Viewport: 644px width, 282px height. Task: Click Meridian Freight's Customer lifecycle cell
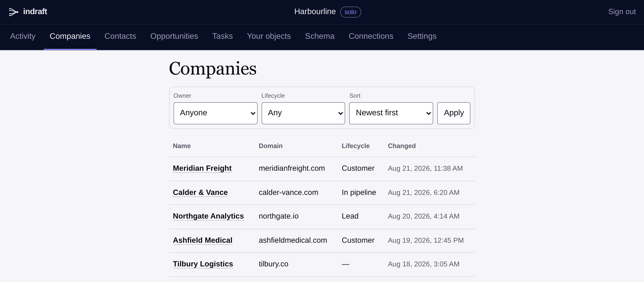pyautogui.click(x=358, y=168)
